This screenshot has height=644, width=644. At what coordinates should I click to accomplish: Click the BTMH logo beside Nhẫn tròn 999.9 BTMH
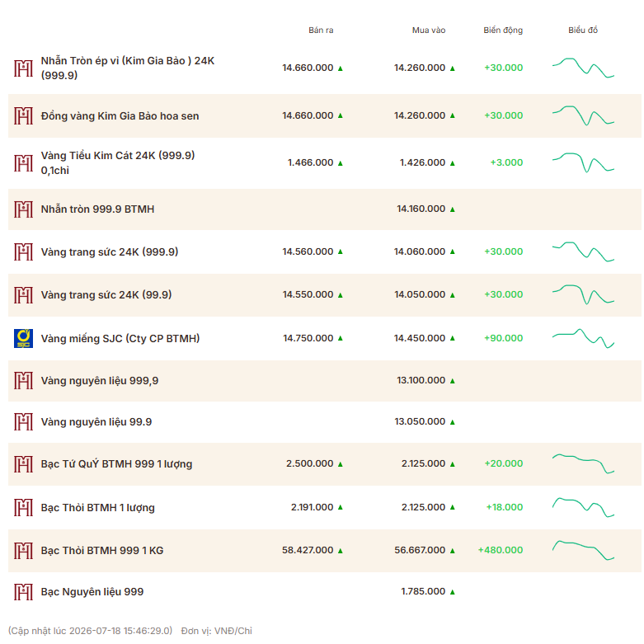pyautogui.click(x=23, y=209)
